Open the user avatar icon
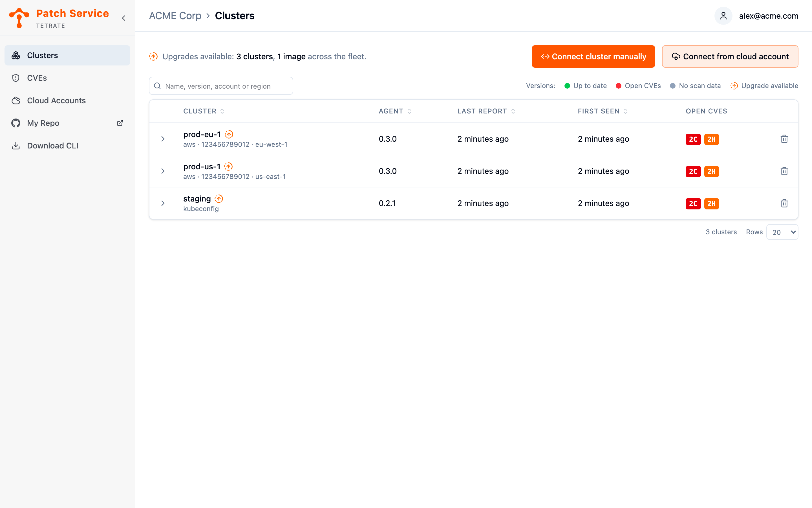Image resolution: width=812 pixels, height=508 pixels. tap(723, 16)
